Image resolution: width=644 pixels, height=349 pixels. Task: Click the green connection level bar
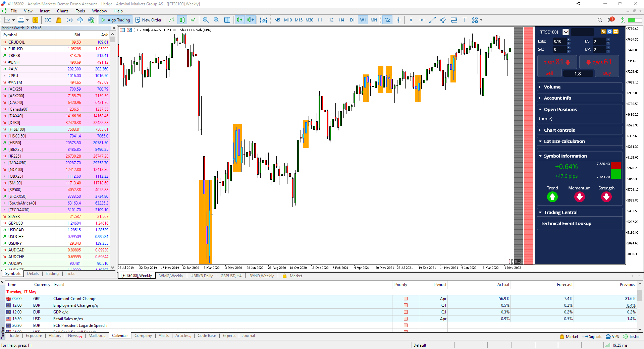(x=635, y=20)
